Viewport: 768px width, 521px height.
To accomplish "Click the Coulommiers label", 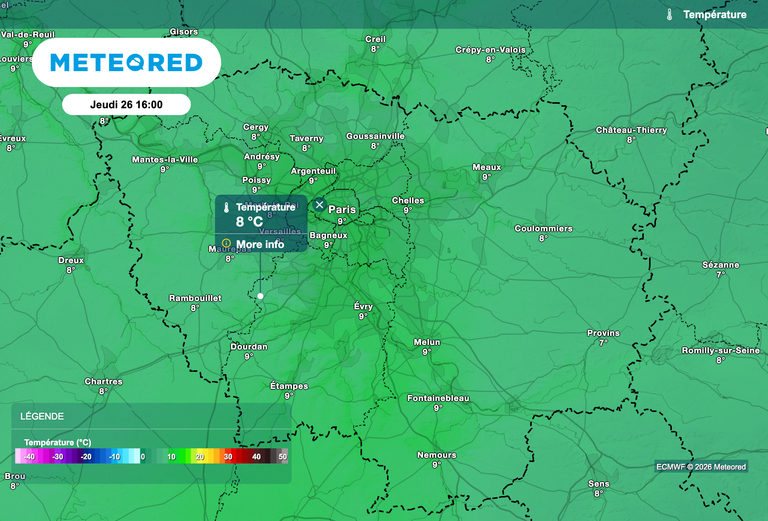I will (x=543, y=228).
